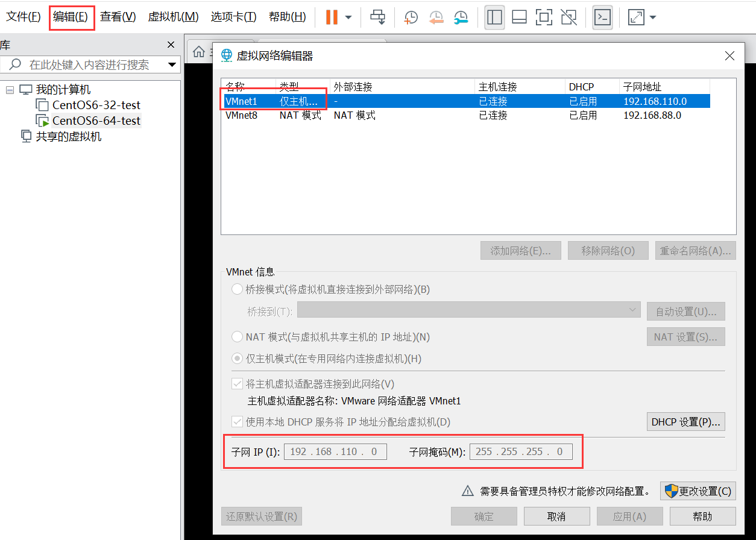Image resolution: width=756 pixels, height=540 pixels.
Task: Open the 桥接到 combo box
Action: [468, 310]
